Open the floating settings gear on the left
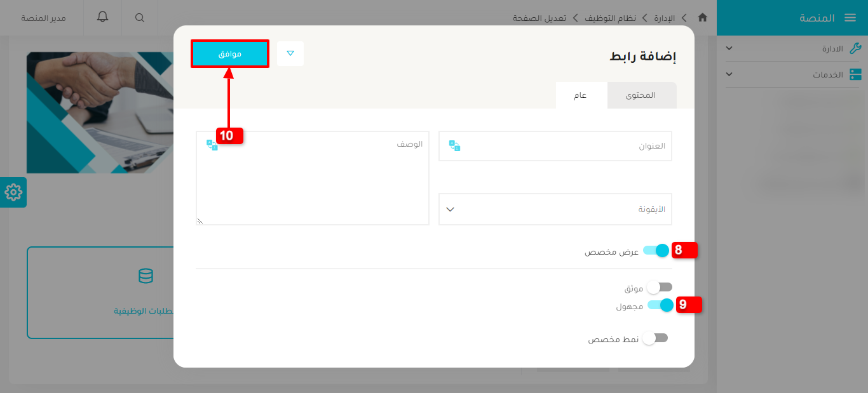This screenshot has width=868, height=393. (x=13, y=192)
